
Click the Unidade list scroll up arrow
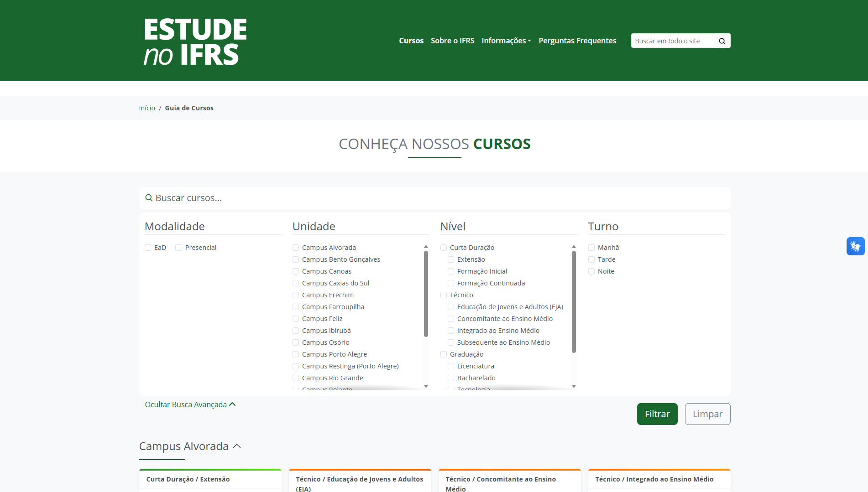[426, 247]
